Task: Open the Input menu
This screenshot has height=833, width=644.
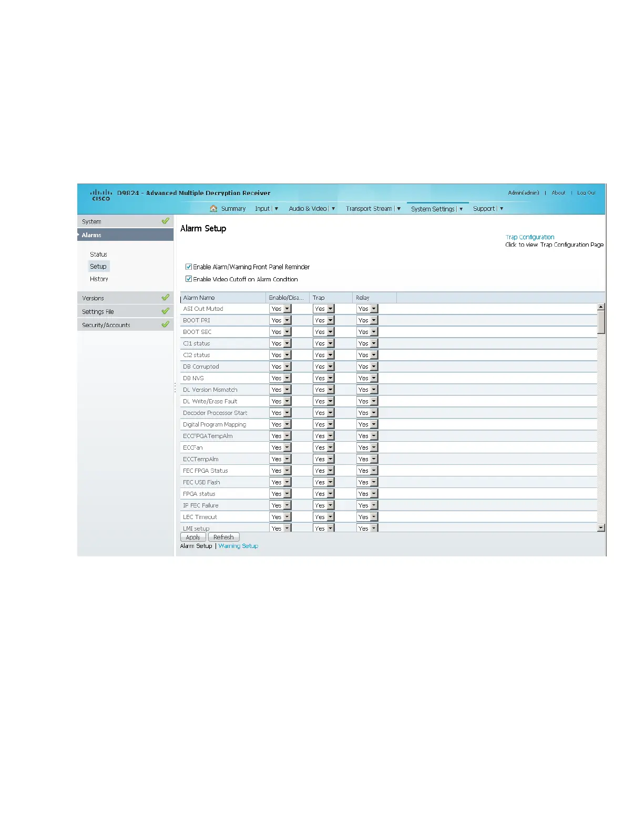Action: tap(267, 209)
